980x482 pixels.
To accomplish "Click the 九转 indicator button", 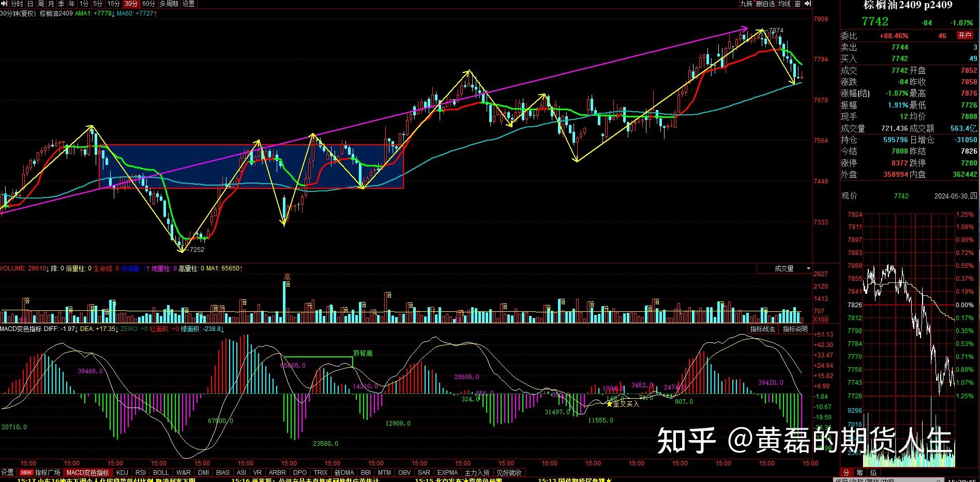I will pos(746,4).
